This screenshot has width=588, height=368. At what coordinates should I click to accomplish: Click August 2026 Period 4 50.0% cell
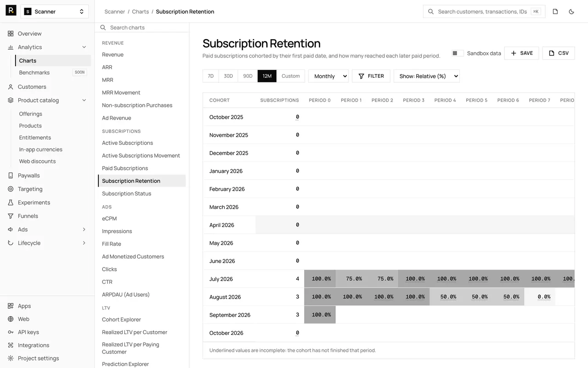(x=445, y=297)
